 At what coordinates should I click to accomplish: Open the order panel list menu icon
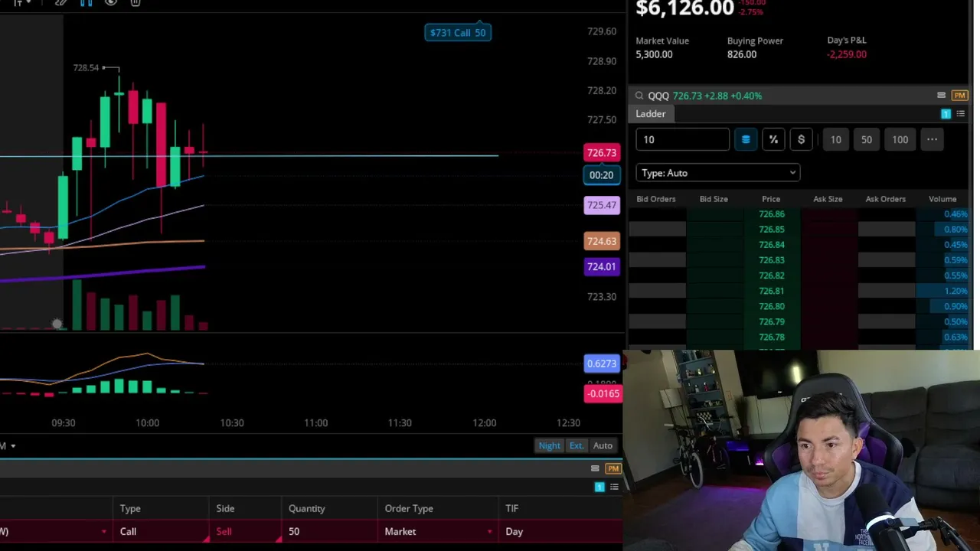coord(614,487)
